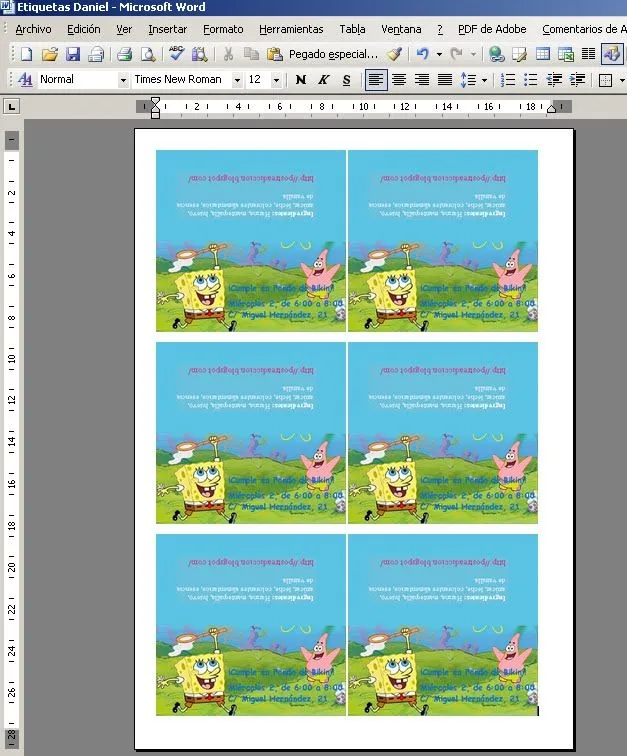Select the middle-left SpongeBob label image
Screen dimensions: 627x756
pyautogui.click(x=251, y=432)
